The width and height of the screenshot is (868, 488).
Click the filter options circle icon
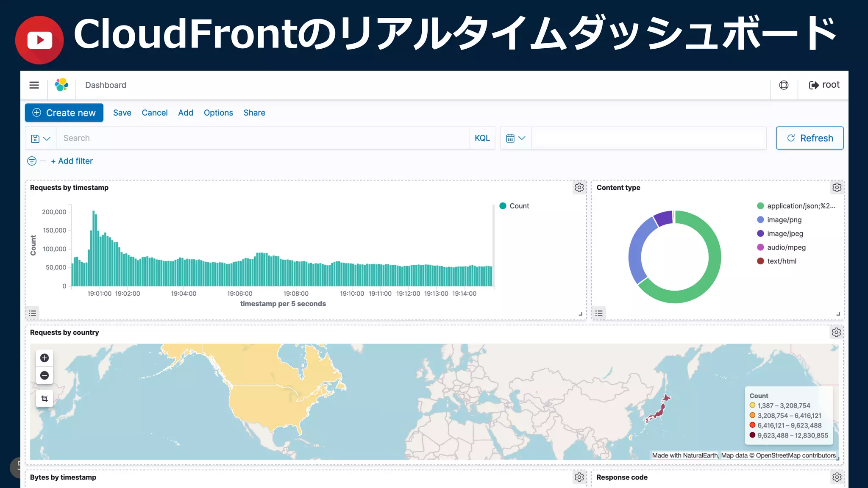(32, 161)
